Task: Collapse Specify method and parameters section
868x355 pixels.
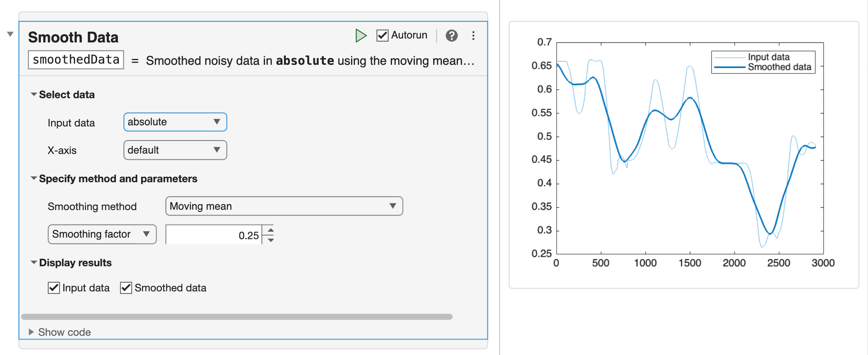Action: click(34, 179)
